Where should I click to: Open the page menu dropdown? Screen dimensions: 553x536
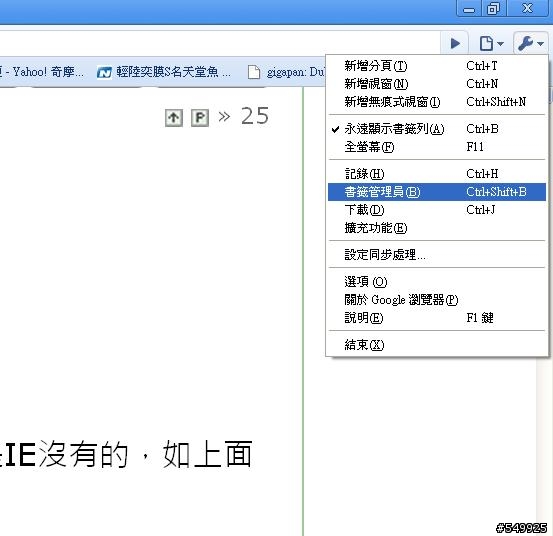click(x=491, y=43)
